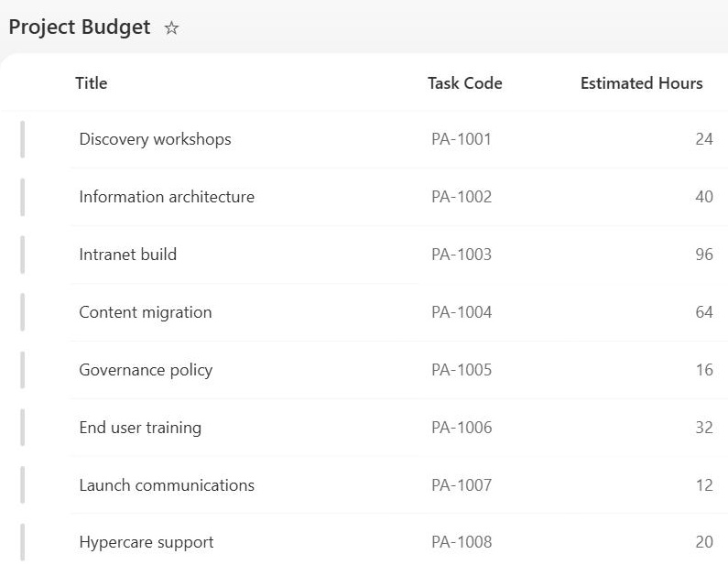Click the Estimated Hours value 32

pos(704,428)
